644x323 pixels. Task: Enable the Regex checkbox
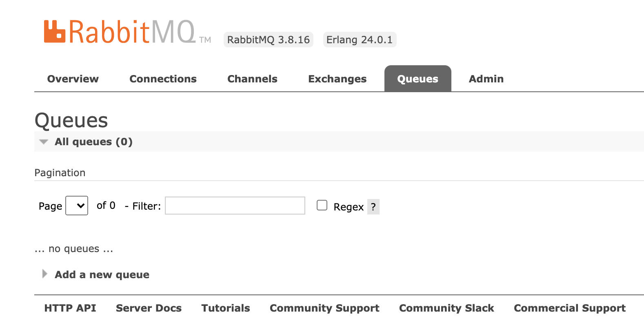click(x=322, y=205)
